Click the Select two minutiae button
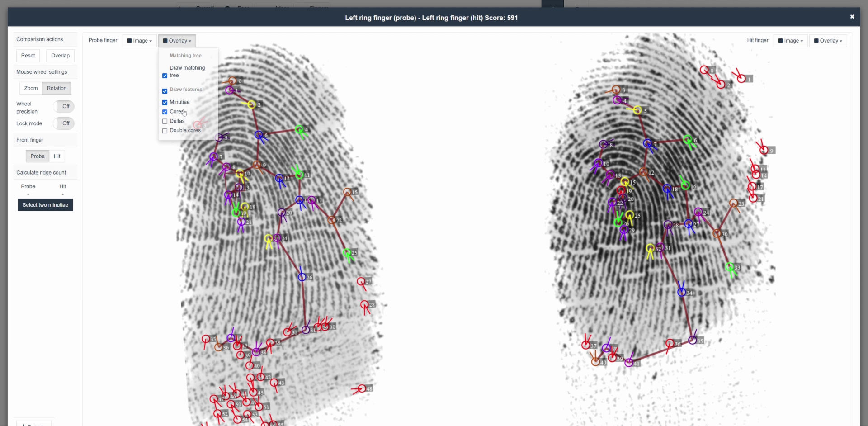The height and width of the screenshot is (426, 868). click(45, 205)
